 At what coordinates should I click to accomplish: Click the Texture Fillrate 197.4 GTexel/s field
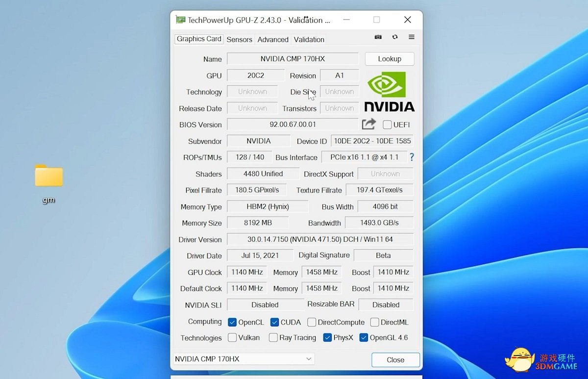point(379,190)
